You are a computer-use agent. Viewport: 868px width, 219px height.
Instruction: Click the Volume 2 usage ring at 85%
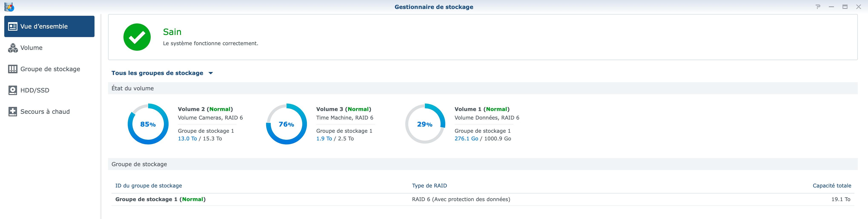[x=148, y=124]
